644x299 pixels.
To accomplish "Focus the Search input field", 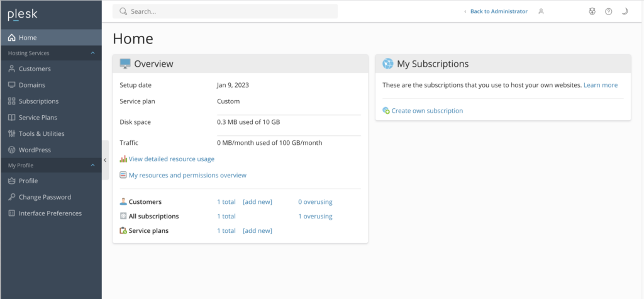I will point(225,11).
